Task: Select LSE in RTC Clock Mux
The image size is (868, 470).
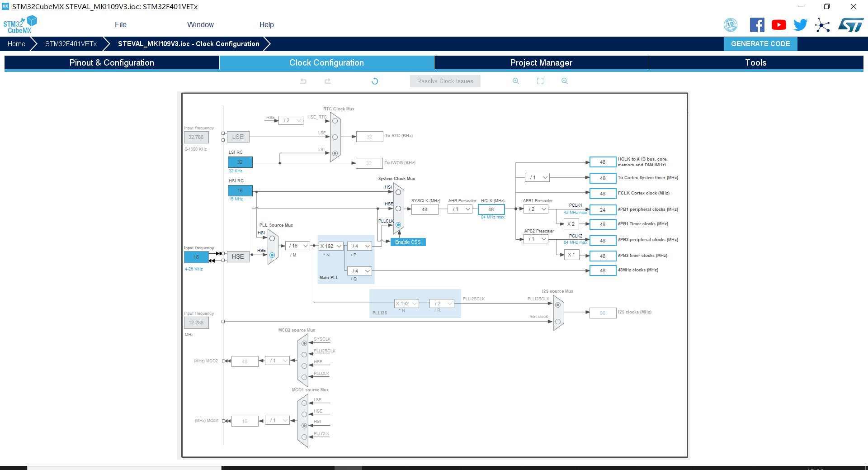Action: click(335, 137)
